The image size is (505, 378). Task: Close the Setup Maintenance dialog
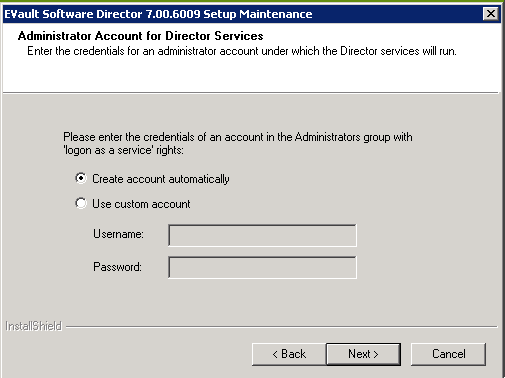[491, 14]
